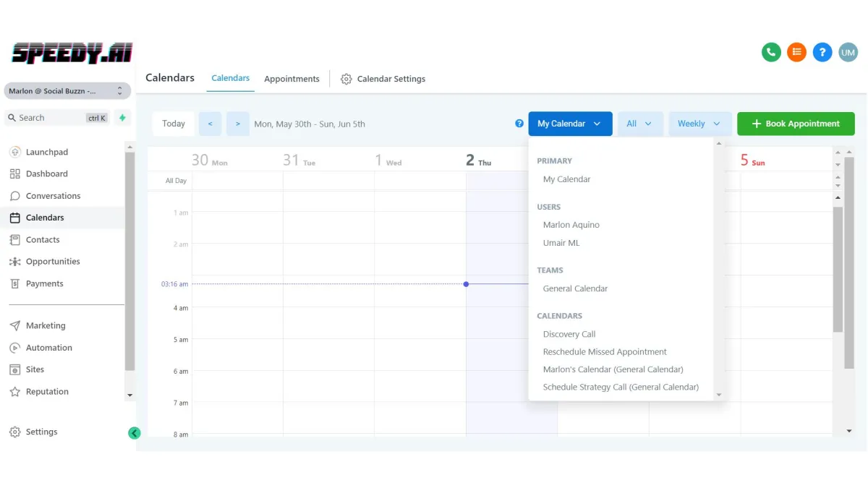Click the green phone dialer icon
Image resolution: width=868 pixels, height=488 pixels.
coord(771,52)
